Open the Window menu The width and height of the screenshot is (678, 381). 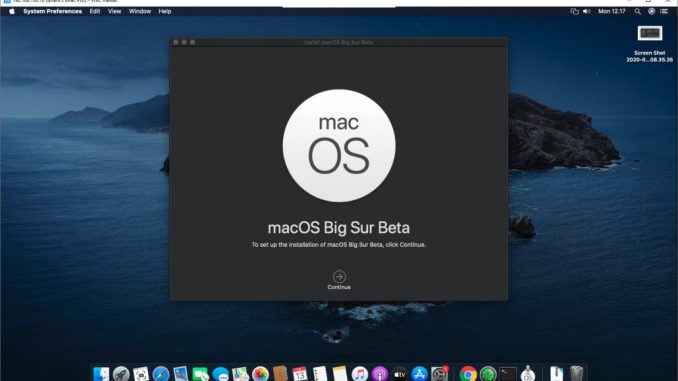tap(140, 11)
